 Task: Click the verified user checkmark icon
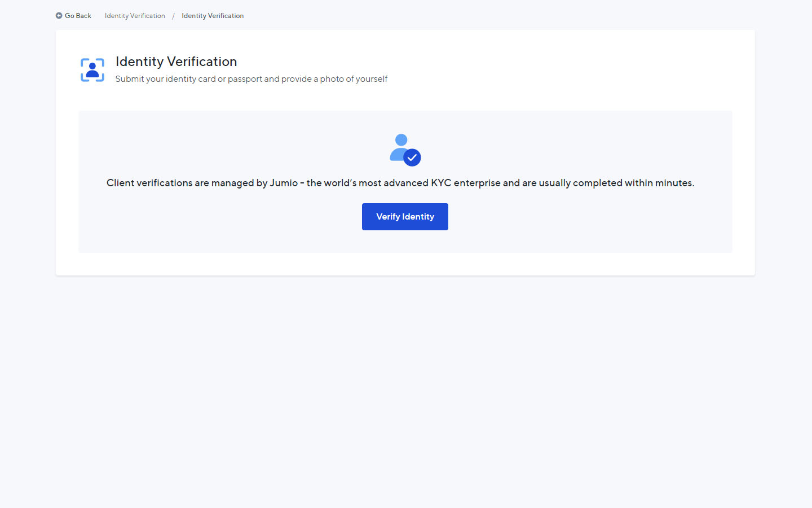tap(405, 150)
